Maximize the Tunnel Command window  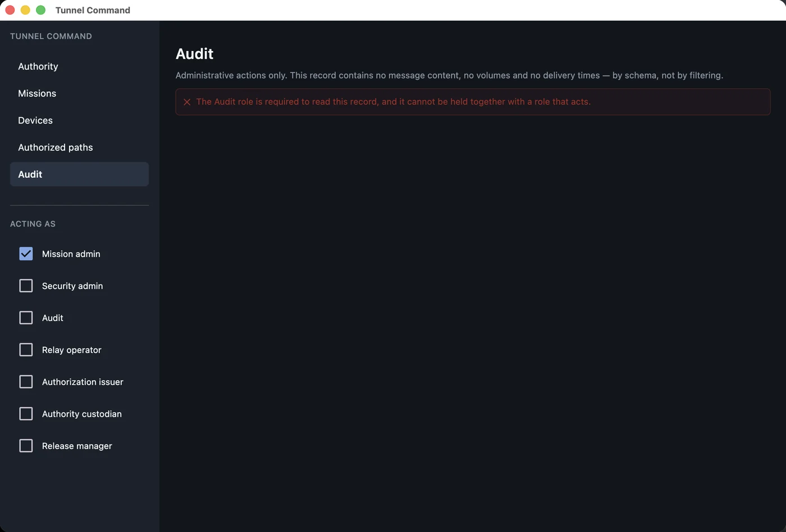point(40,10)
